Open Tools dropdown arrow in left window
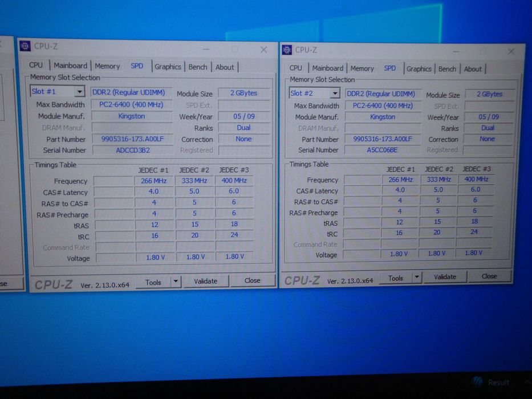This screenshot has width=532, height=399. [176, 282]
